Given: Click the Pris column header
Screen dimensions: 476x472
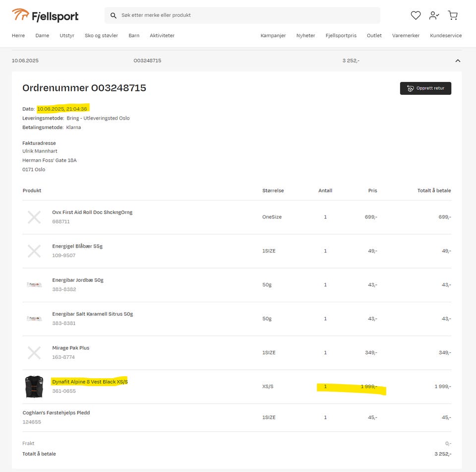Looking at the screenshot, I should [372, 191].
